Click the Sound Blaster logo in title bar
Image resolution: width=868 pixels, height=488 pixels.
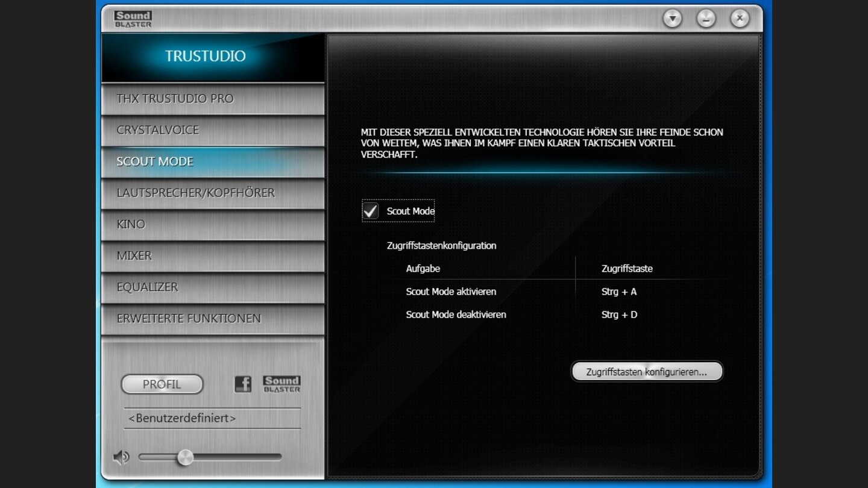pyautogui.click(x=133, y=19)
